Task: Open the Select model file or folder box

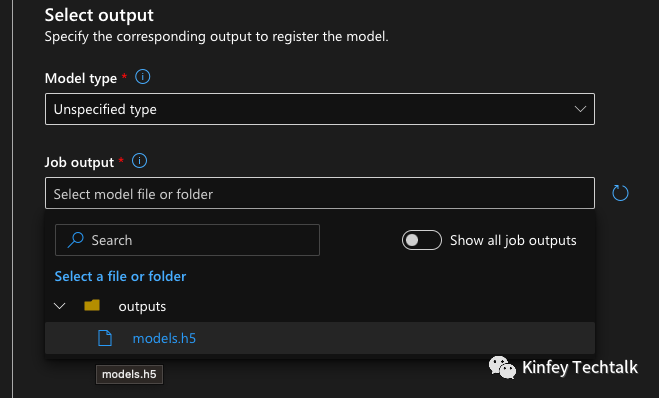Action: click(320, 193)
